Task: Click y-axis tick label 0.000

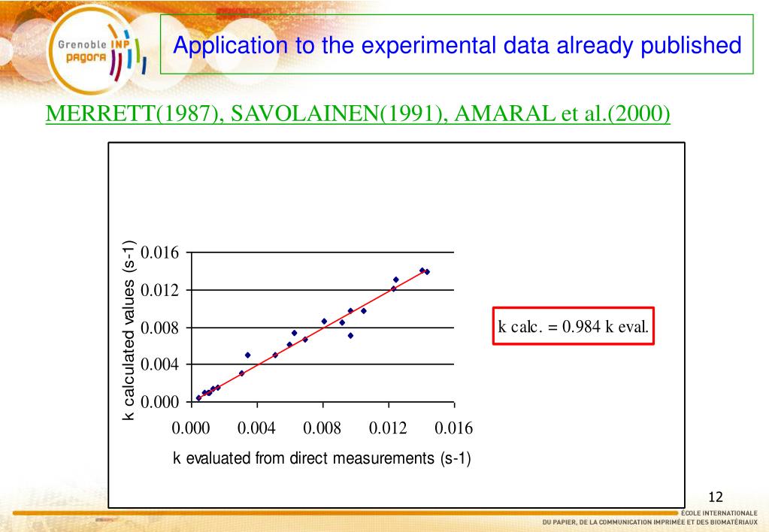Action: 160,402
